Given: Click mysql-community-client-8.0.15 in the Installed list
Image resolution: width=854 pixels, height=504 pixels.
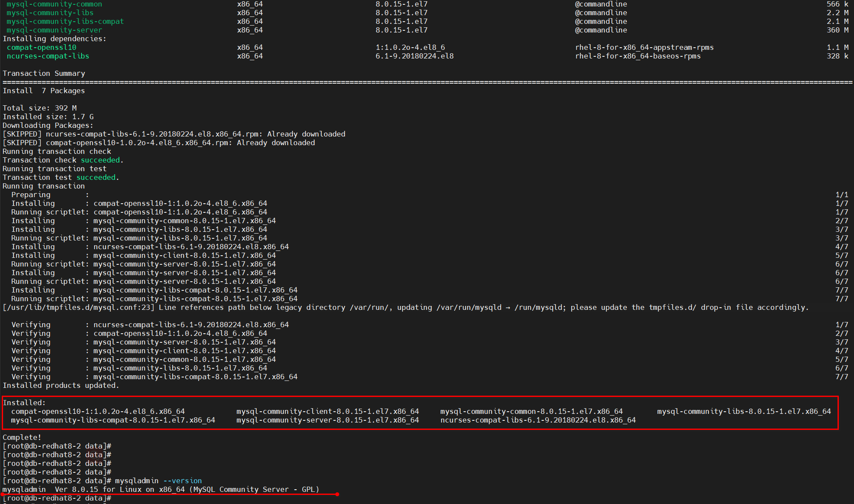Looking at the screenshot, I should pos(327,411).
